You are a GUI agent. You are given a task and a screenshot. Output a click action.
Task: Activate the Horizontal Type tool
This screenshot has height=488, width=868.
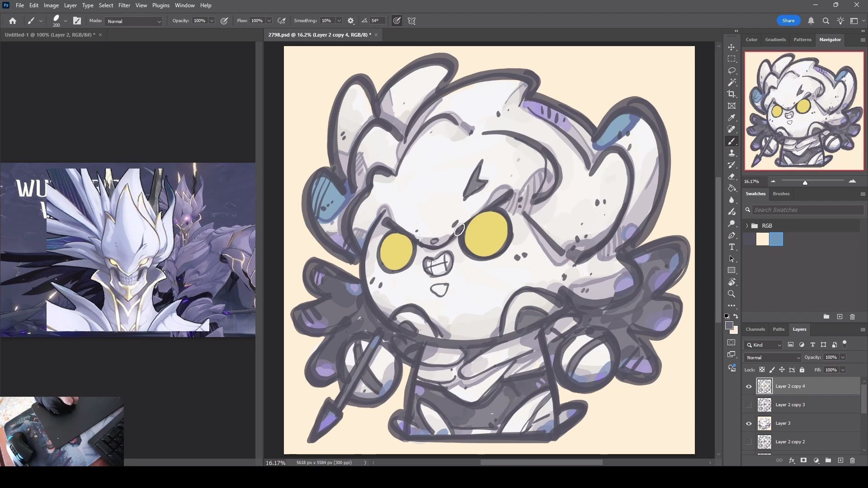pos(731,247)
